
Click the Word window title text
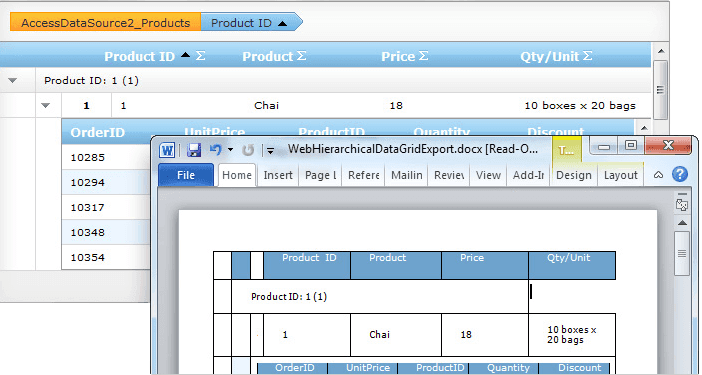click(x=413, y=149)
